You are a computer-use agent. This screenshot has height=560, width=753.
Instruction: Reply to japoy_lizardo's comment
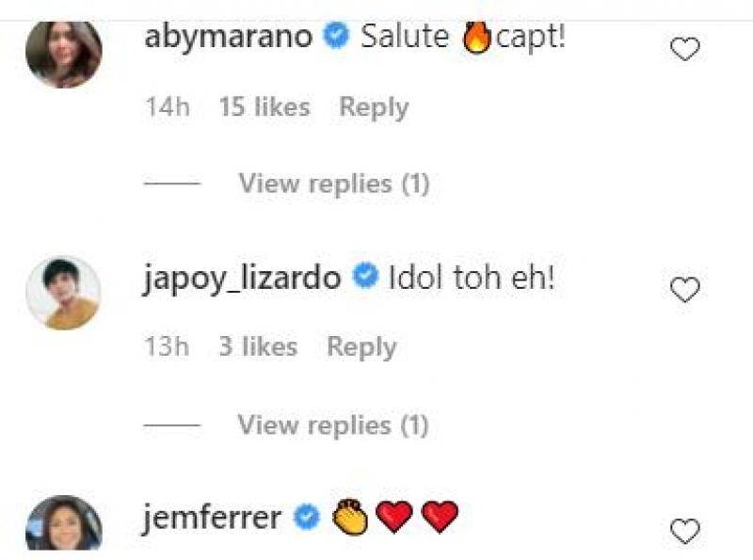[x=361, y=347]
